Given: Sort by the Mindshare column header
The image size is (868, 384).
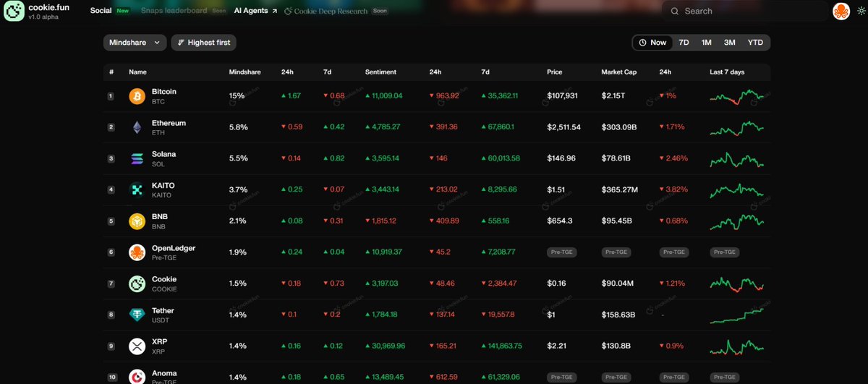Looking at the screenshot, I should click(245, 72).
